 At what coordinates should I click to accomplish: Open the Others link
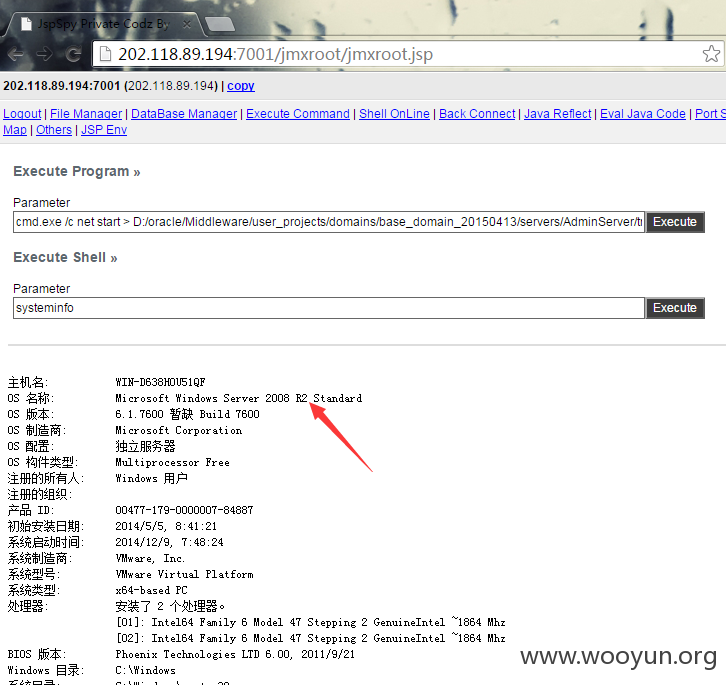click(54, 130)
